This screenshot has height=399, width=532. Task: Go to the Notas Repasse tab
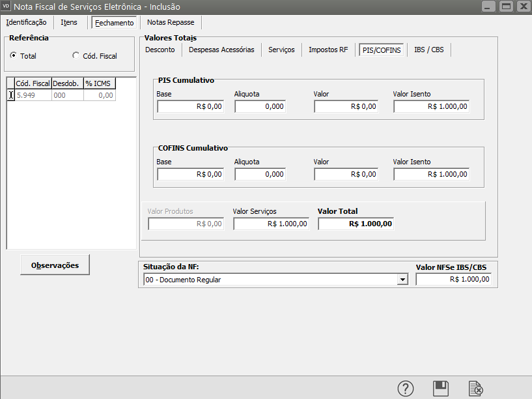171,22
